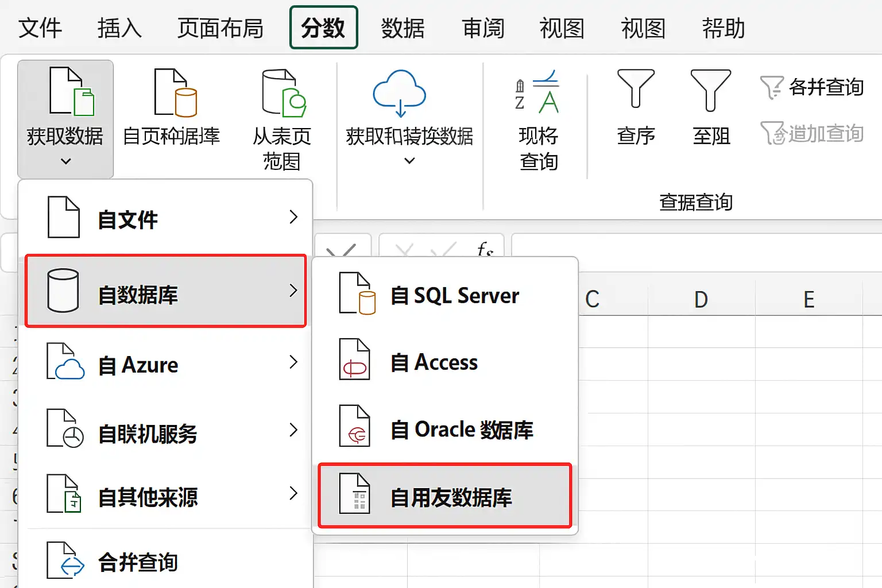Open the 获取数据 dropdown button
882x588 pixels.
click(x=65, y=119)
